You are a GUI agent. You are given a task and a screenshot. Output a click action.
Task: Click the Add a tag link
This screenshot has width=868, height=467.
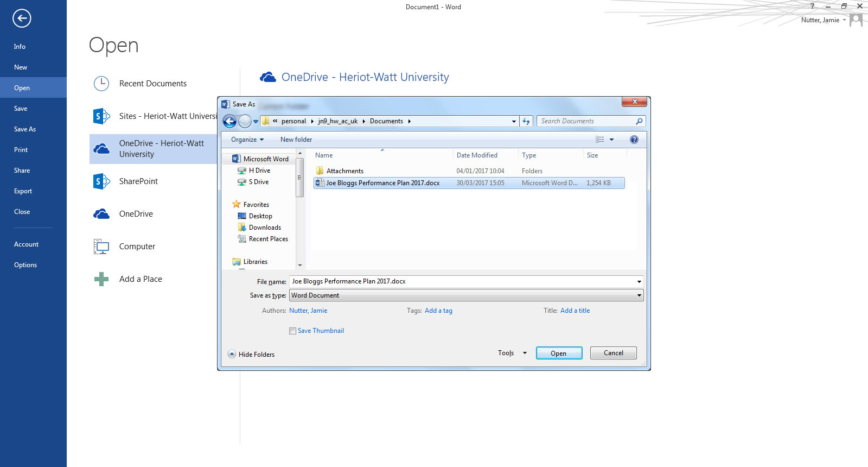pos(438,311)
